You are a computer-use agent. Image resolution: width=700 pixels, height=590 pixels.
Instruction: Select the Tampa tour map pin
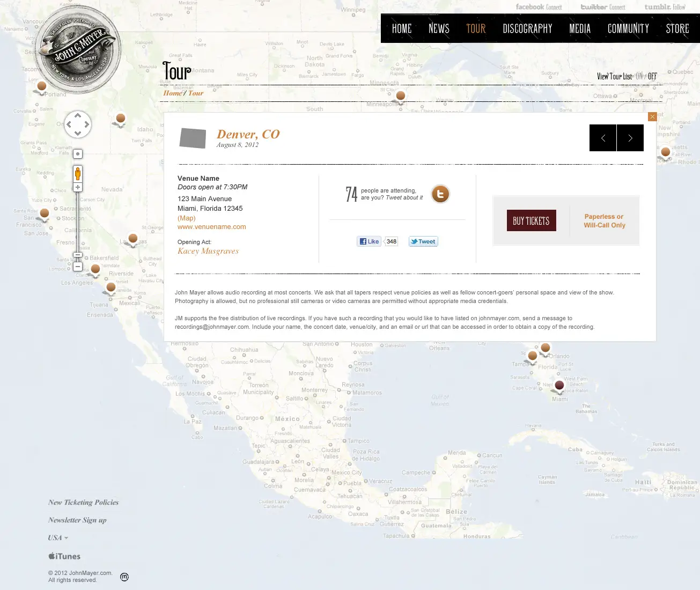(533, 357)
